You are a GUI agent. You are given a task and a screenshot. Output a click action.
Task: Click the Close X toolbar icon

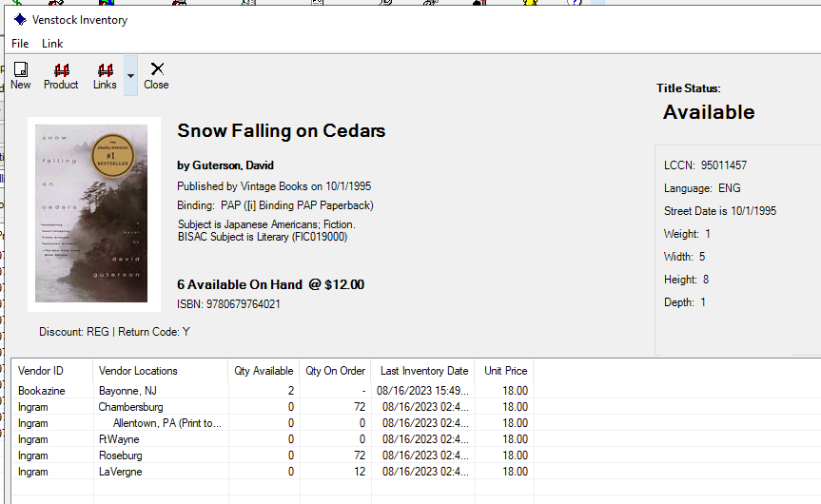[x=157, y=69]
